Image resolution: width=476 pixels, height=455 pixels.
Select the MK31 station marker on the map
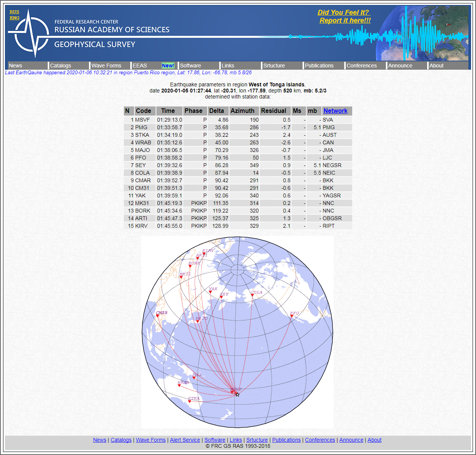pos(181,277)
